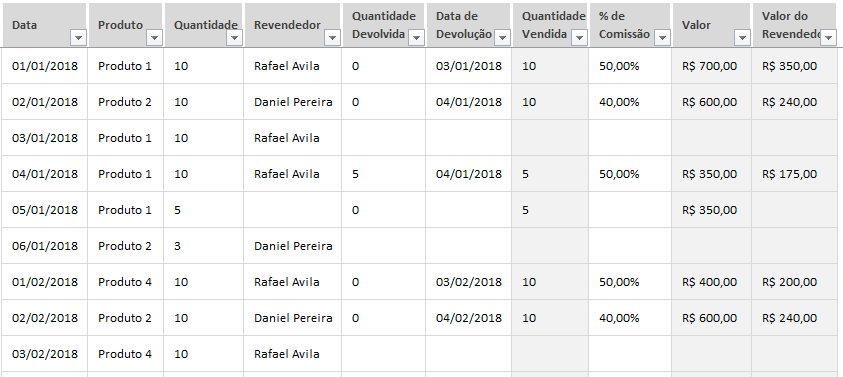Click the Daniel Pereira cell dated 06/01/2018
Viewport: 843px width, 377px height.
[x=292, y=246]
